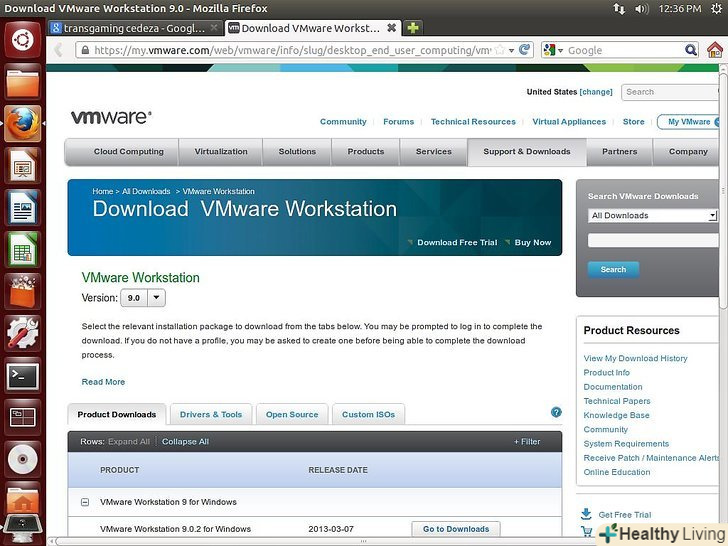Open View My Download History link
Screen dimensions: 728x546
pyautogui.click(x=635, y=358)
